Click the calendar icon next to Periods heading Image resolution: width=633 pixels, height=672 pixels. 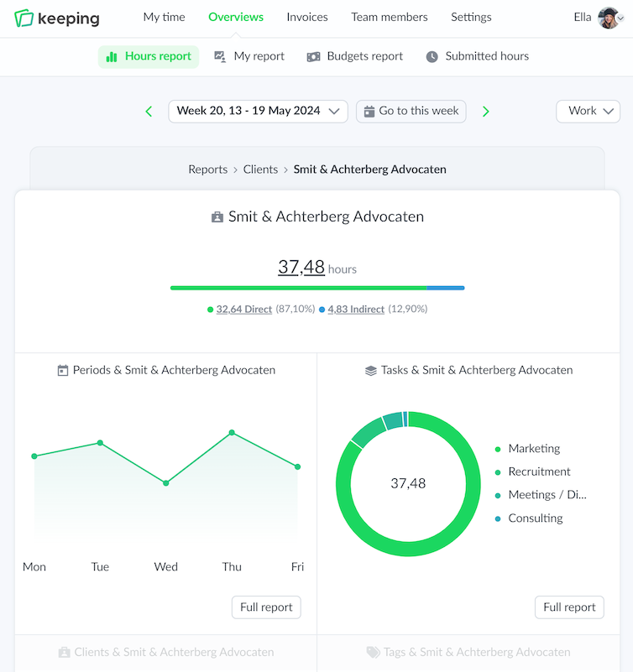coord(63,370)
